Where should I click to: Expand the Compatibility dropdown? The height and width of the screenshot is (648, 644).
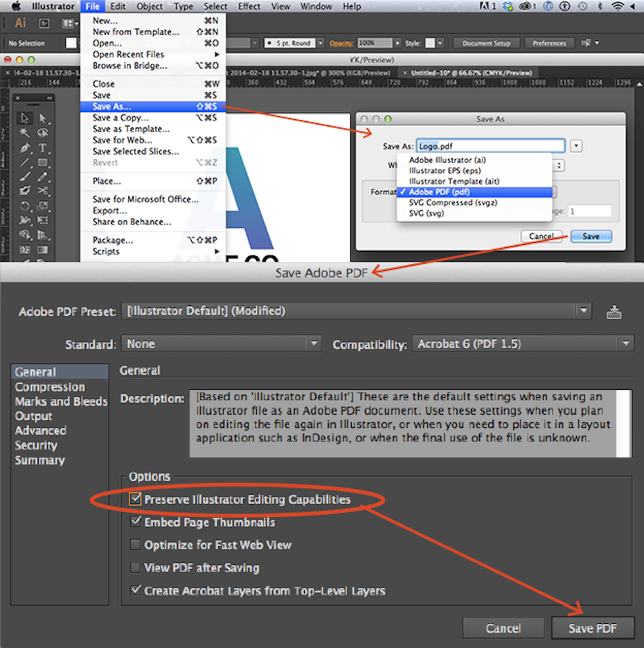click(523, 344)
